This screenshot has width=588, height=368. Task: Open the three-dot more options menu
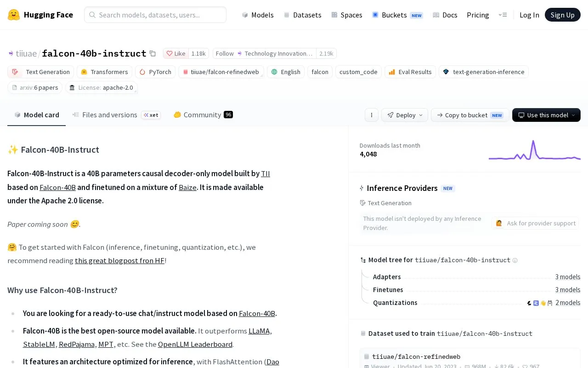371,115
